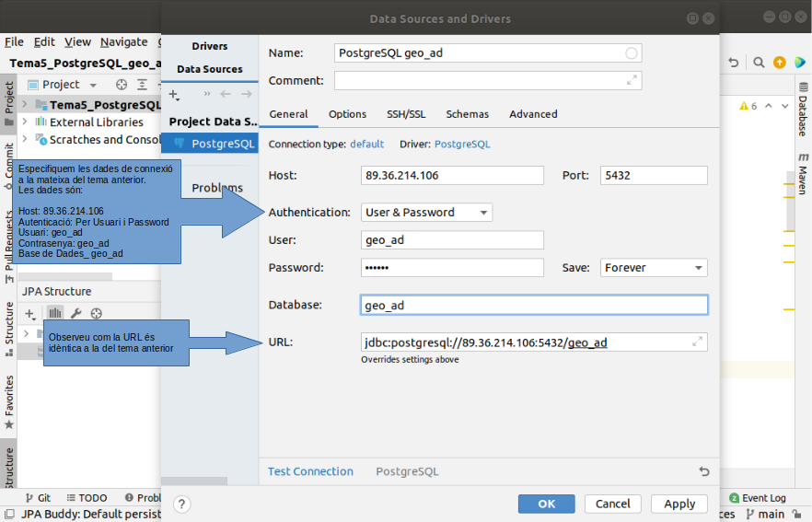The image size is (812, 522).
Task: Click the color circle in Name field
Action: point(632,53)
